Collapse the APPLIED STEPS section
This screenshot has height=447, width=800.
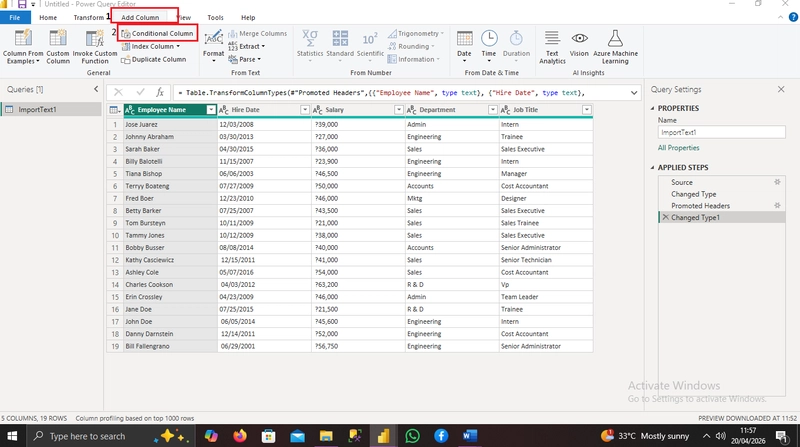[653, 167]
